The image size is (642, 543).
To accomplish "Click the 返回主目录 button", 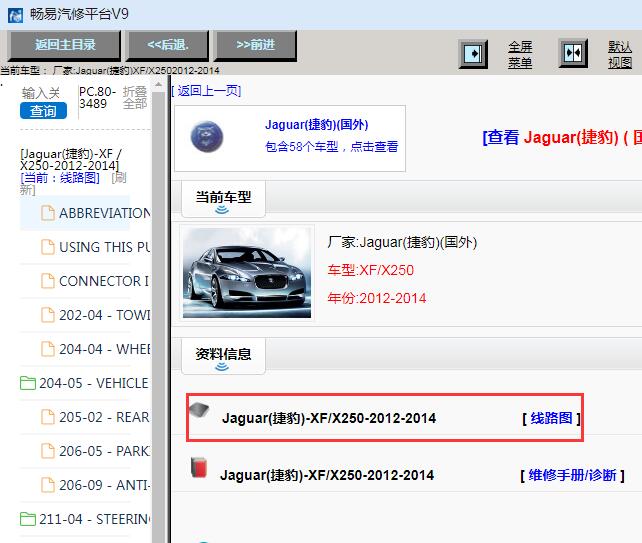I will [65, 45].
